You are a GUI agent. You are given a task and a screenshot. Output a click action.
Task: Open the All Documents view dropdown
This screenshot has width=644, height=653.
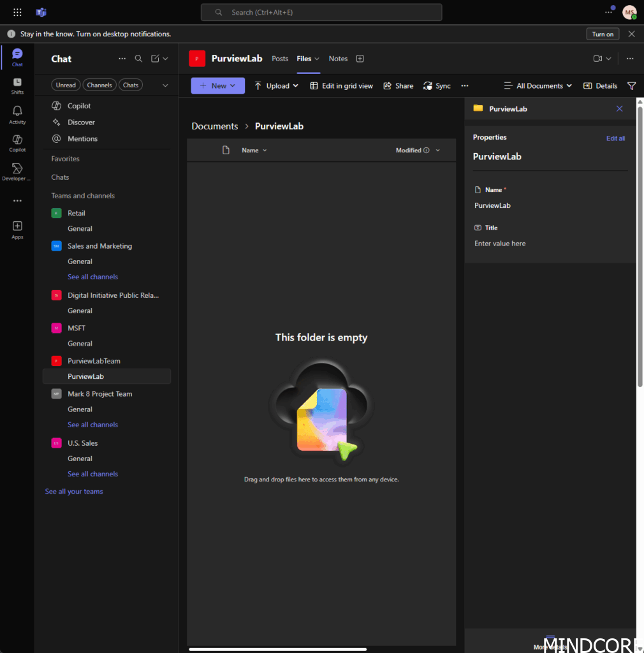coord(538,86)
